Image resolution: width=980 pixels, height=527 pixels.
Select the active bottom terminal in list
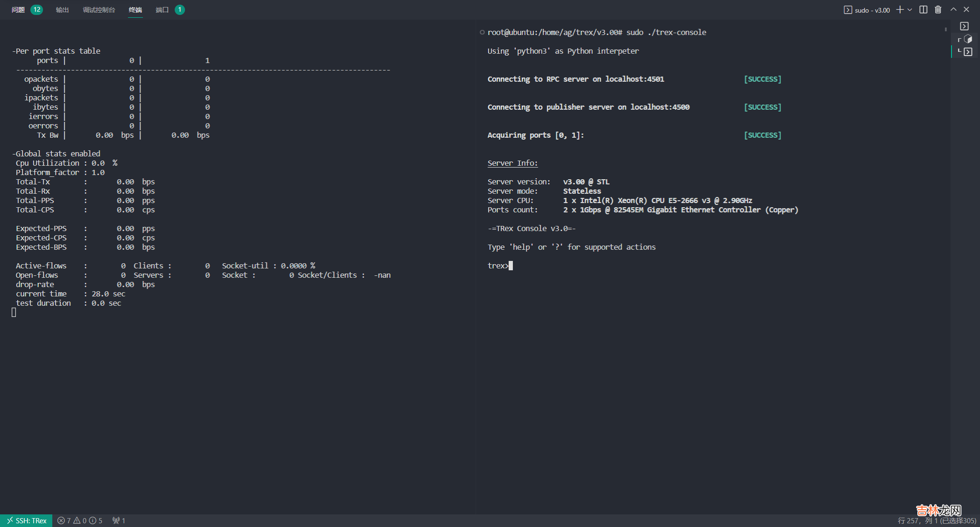[x=968, y=52]
